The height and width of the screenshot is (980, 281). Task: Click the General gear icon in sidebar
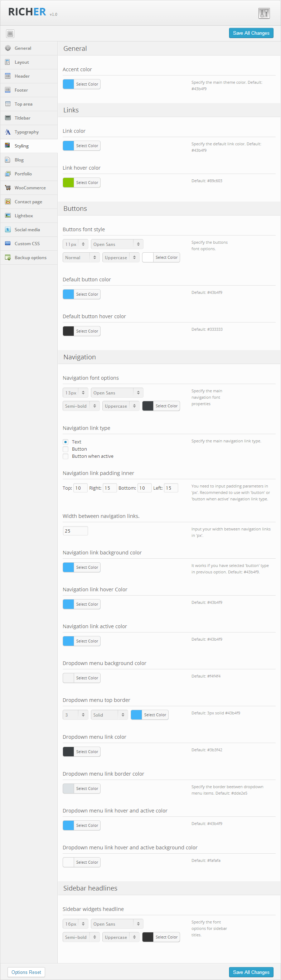coord(8,48)
